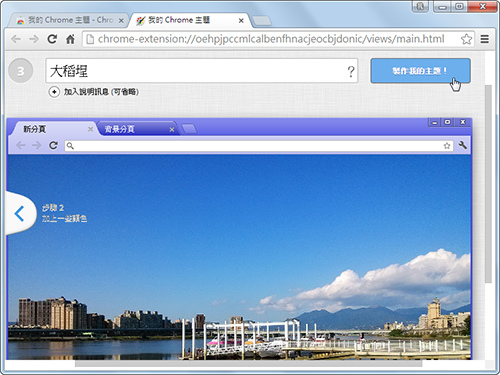Click the preview bookmark star
The image size is (500, 375).
(x=447, y=146)
